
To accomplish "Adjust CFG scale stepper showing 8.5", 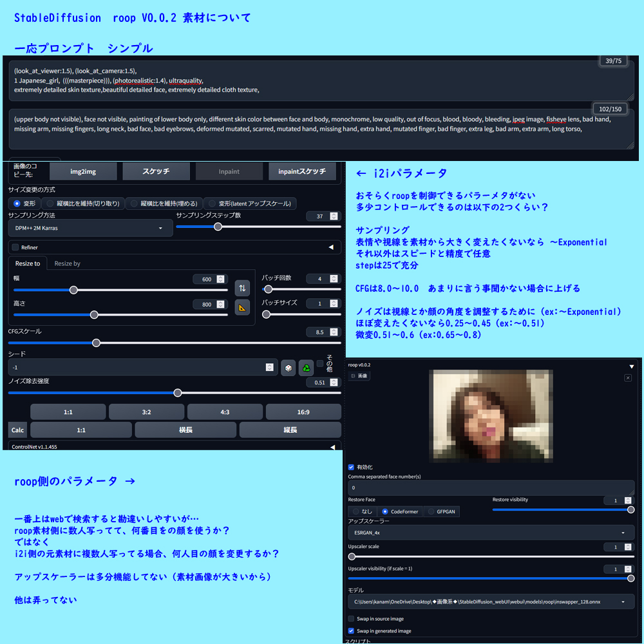I will click(x=334, y=332).
